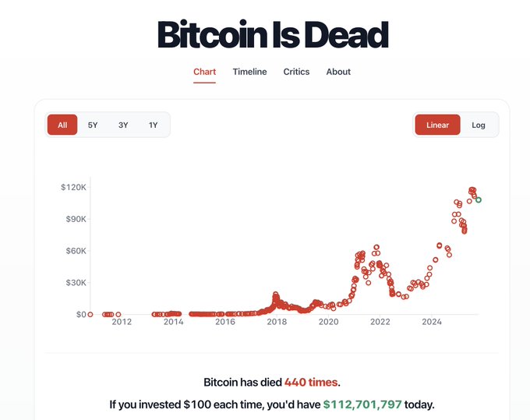This screenshot has width=530, height=420.
Task: Click the Bitcoin Is Dead heading
Action: (x=272, y=35)
